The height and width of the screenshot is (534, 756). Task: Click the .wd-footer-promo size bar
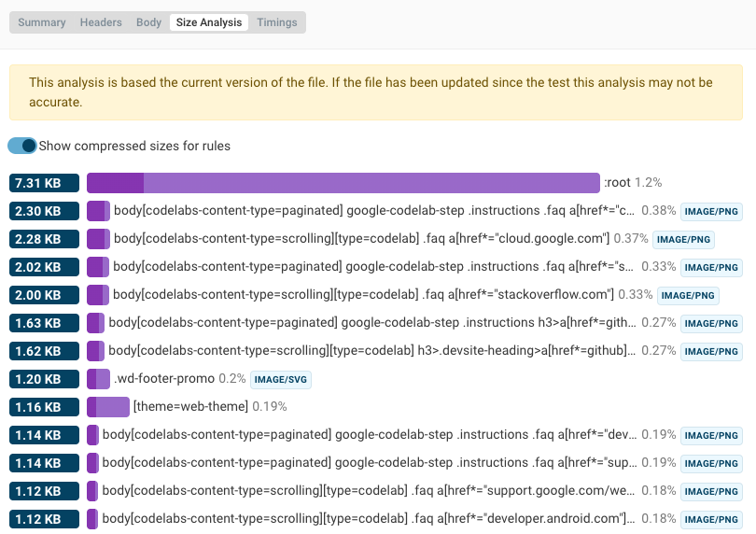(98, 379)
